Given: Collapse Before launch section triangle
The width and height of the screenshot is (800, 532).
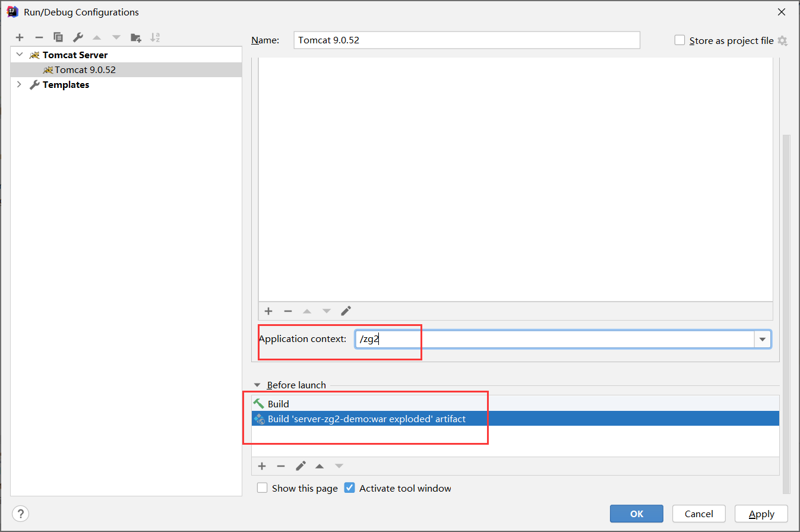Looking at the screenshot, I should [257, 385].
